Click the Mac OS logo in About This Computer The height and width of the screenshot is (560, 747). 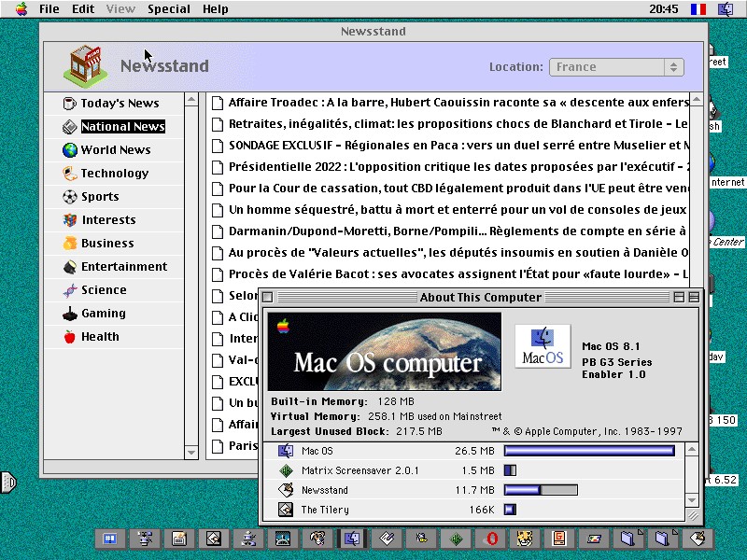coord(543,346)
